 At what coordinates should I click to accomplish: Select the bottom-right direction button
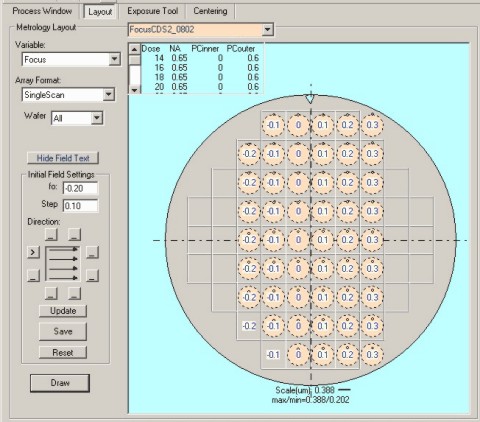coord(74,293)
